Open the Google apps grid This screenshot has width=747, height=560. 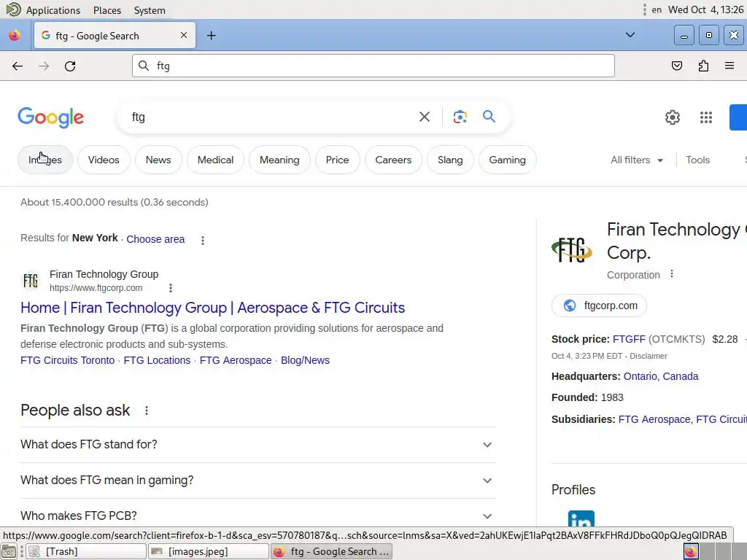706,117
